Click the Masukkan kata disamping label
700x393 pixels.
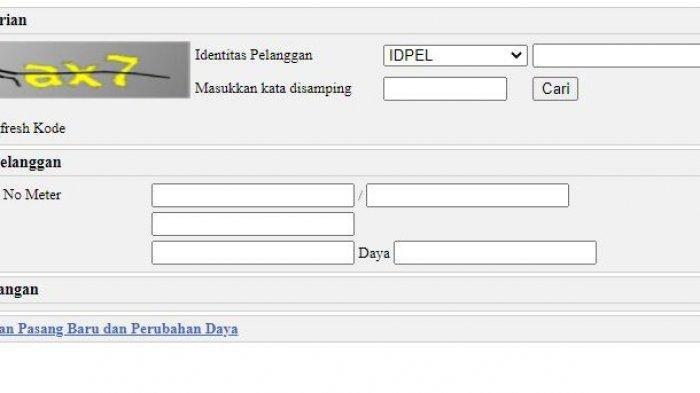(273, 88)
